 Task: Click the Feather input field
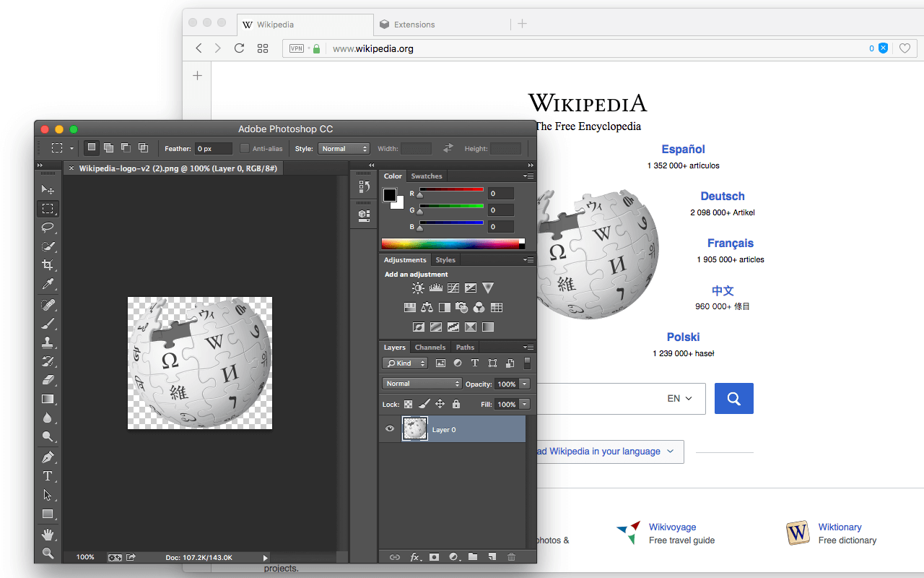coord(213,149)
